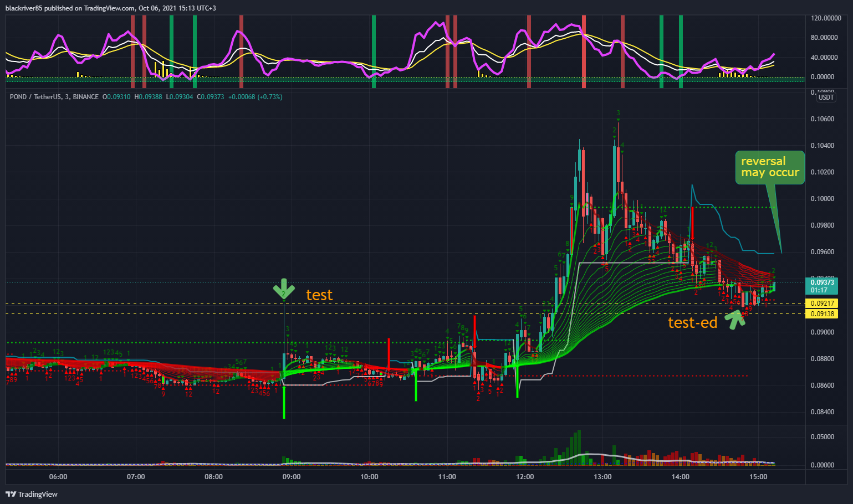Click the 06:00 time axis label
853x504 pixels.
click(58, 477)
